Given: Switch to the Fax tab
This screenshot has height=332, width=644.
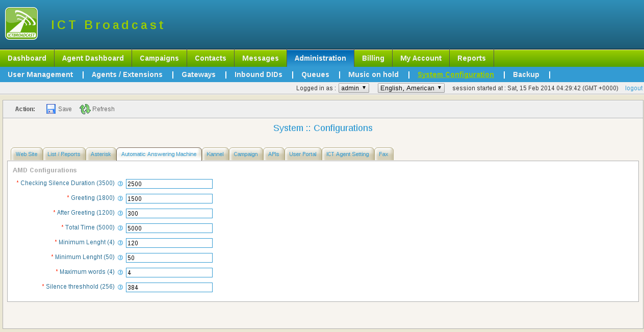Looking at the screenshot, I should coord(383,154).
